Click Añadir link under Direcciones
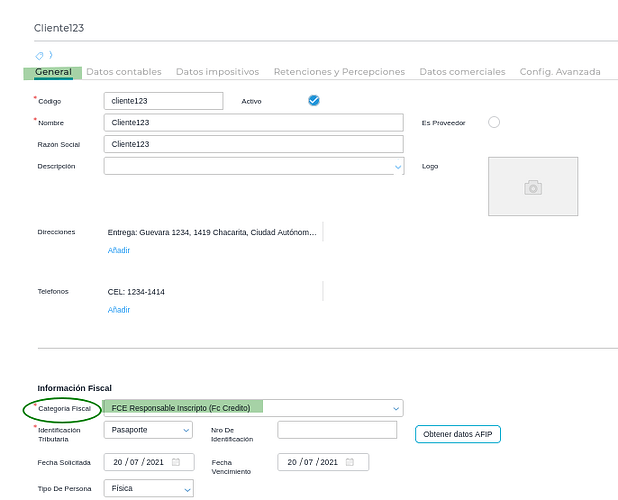The image size is (618, 500). tap(119, 250)
